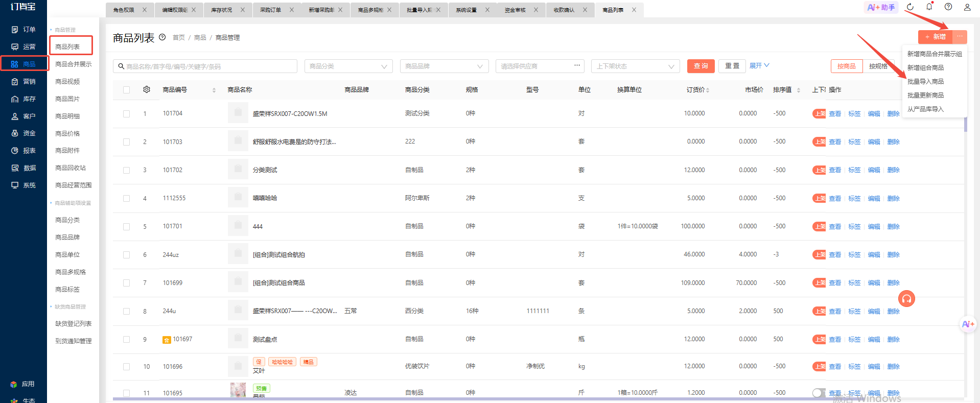Launch the Ai+助手 assistant in the top bar

click(x=881, y=7)
